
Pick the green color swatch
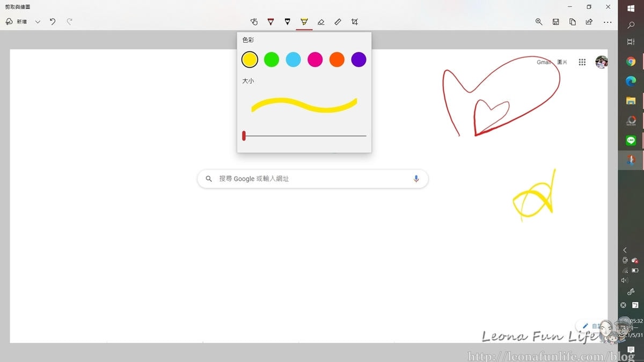tap(272, 60)
